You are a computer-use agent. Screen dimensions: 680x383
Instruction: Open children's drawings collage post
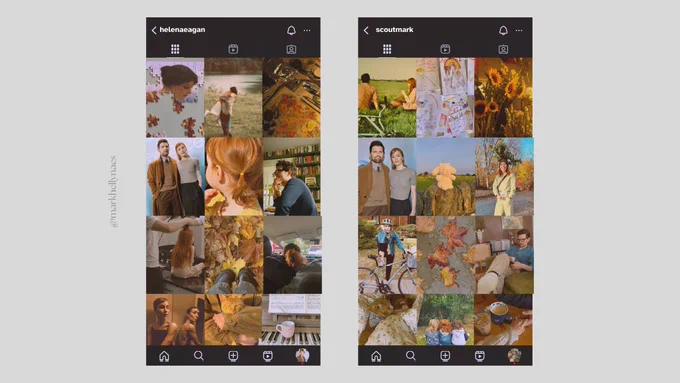point(445,98)
